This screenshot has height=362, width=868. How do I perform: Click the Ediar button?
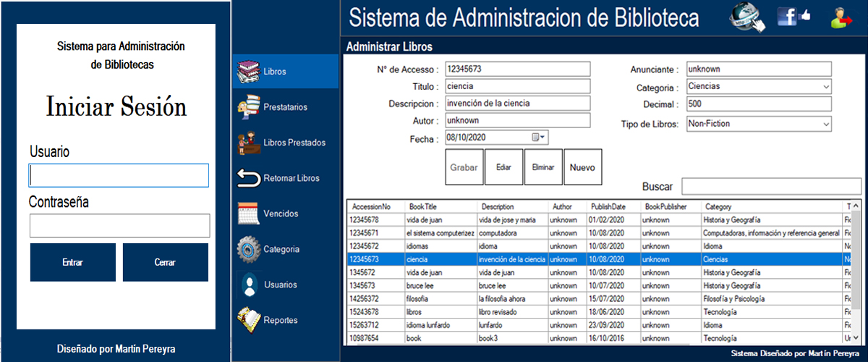tap(503, 167)
